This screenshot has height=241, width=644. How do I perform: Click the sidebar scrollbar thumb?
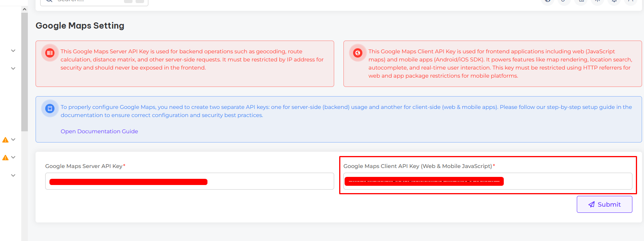pos(24,72)
